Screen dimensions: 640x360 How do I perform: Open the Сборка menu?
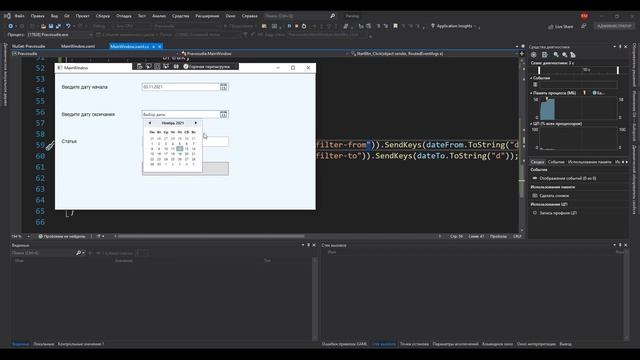(103, 16)
